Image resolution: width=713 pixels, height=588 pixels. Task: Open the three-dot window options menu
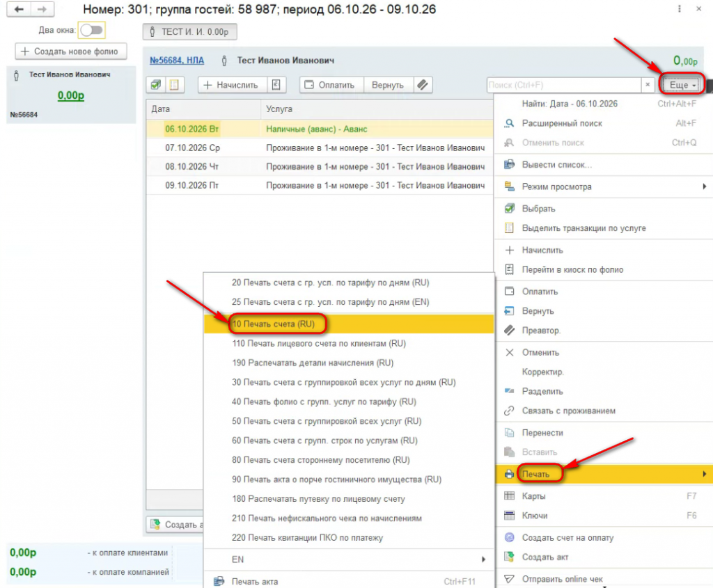click(x=680, y=9)
